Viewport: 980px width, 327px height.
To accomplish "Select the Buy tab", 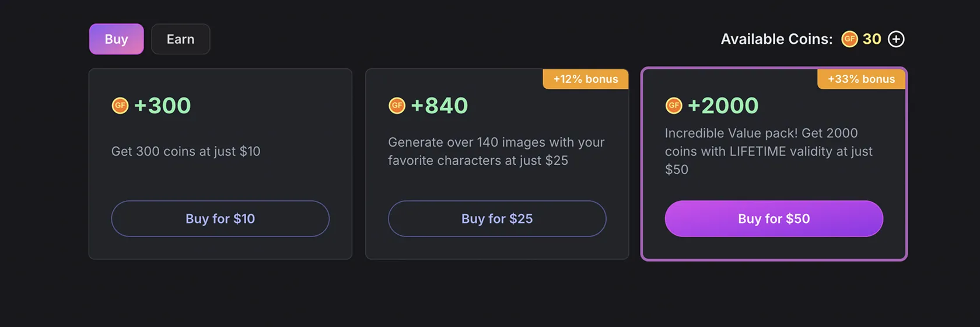I will pyautogui.click(x=116, y=39).
